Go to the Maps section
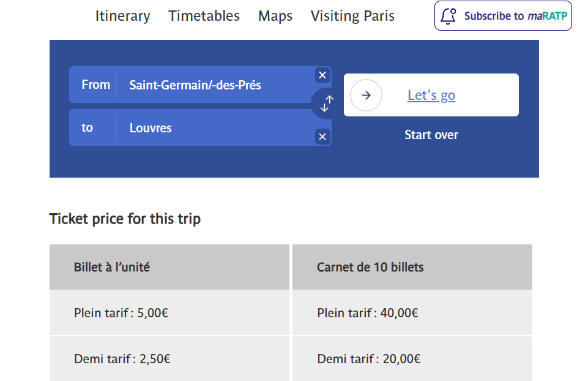The width and height of the screenshot is (588, 381). [x=275, y=16]
